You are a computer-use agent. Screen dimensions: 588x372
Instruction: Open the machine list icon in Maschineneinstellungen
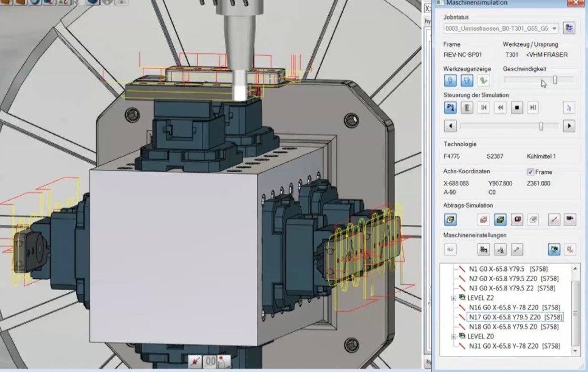click(x=484, y=249)
